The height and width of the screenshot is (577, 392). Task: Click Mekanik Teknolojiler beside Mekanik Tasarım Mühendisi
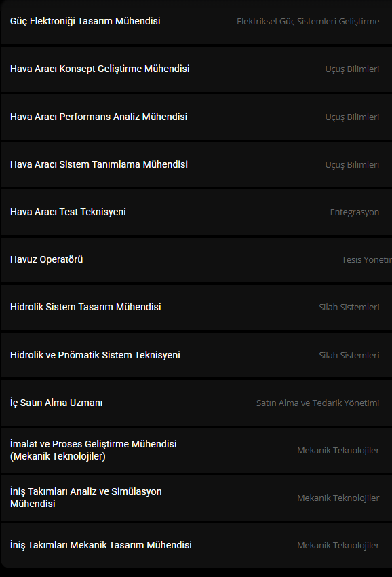338,545
